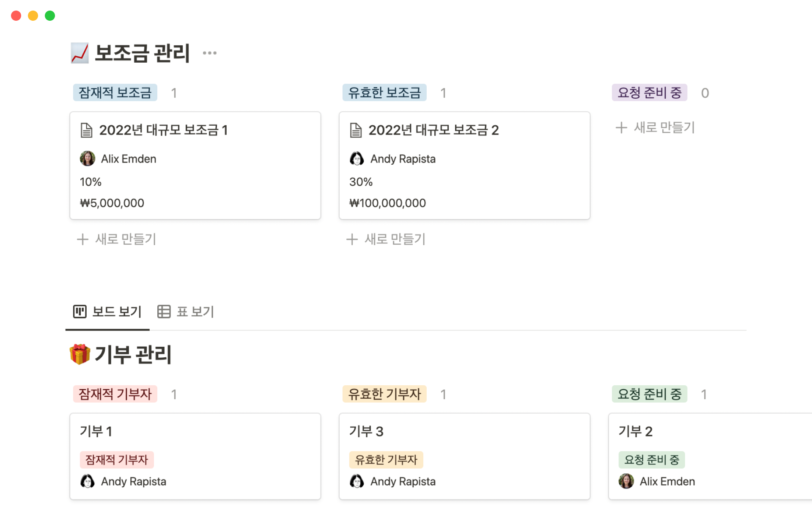
Task: Open the 기부 2 card title
Action: click(635, 431)
